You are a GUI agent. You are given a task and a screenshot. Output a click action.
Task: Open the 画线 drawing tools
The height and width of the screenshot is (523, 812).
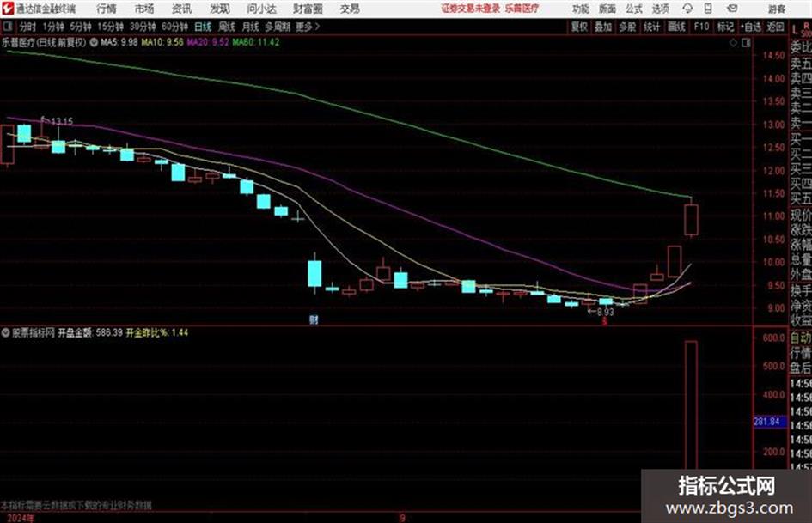pyautogui.click(x=676, y=27)
